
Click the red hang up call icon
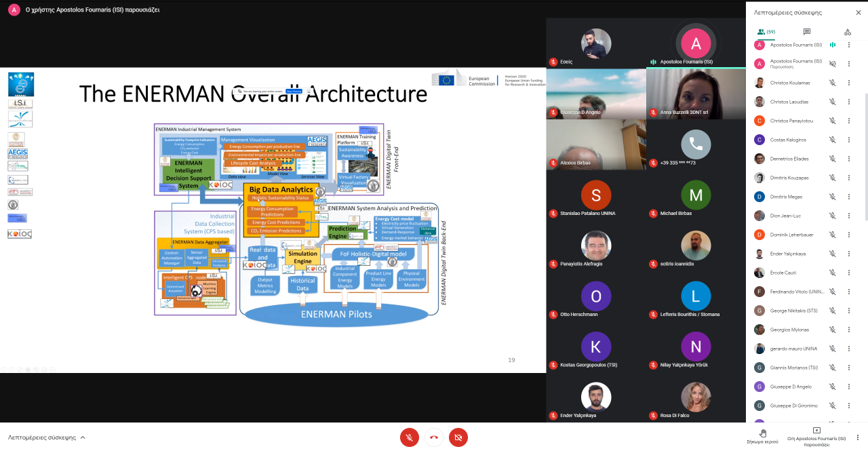[434, 437]
